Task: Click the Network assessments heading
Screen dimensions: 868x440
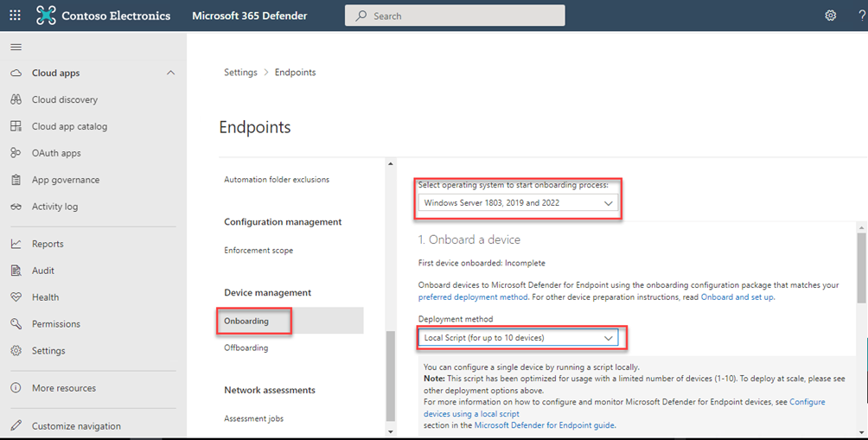Action: [270, 390]
